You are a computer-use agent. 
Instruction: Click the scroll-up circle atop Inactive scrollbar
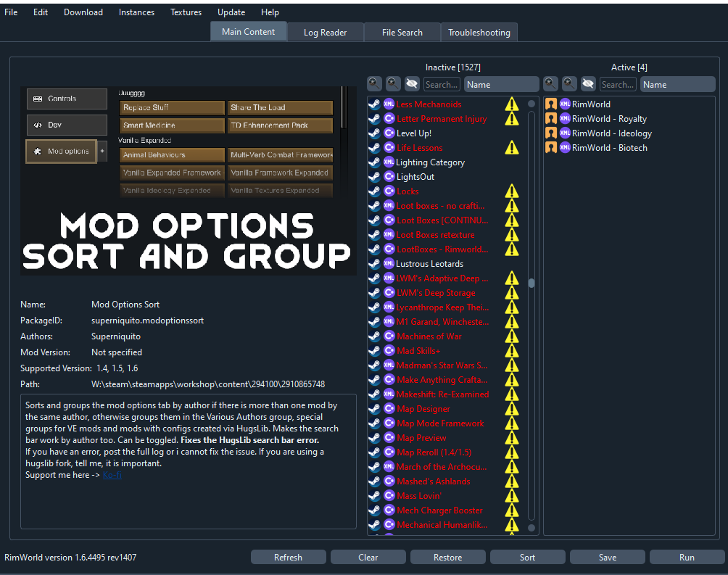click(531, 104)
